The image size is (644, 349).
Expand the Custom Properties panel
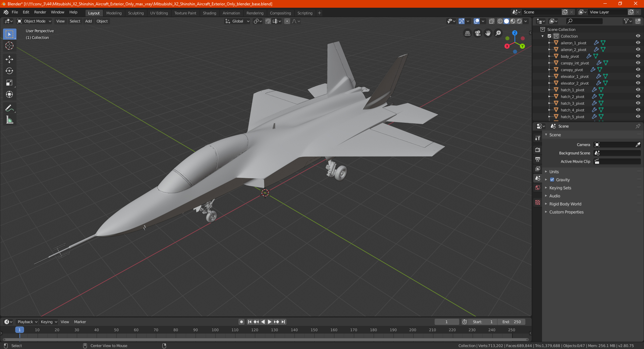click(x=566, y=212)
